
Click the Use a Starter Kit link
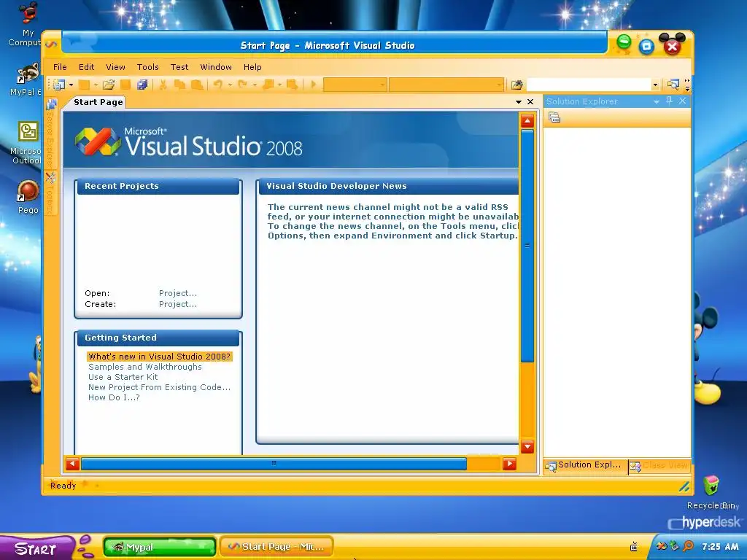(x=123, y=377)
